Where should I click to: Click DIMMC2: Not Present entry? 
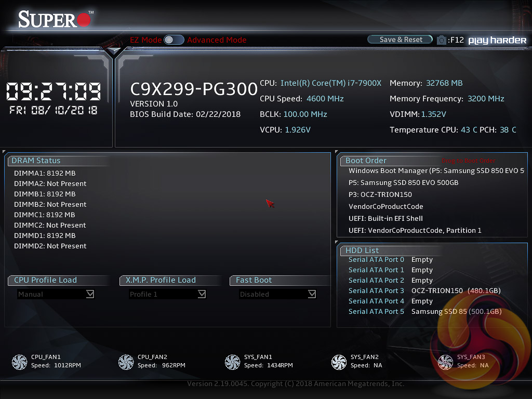[50, 225]
